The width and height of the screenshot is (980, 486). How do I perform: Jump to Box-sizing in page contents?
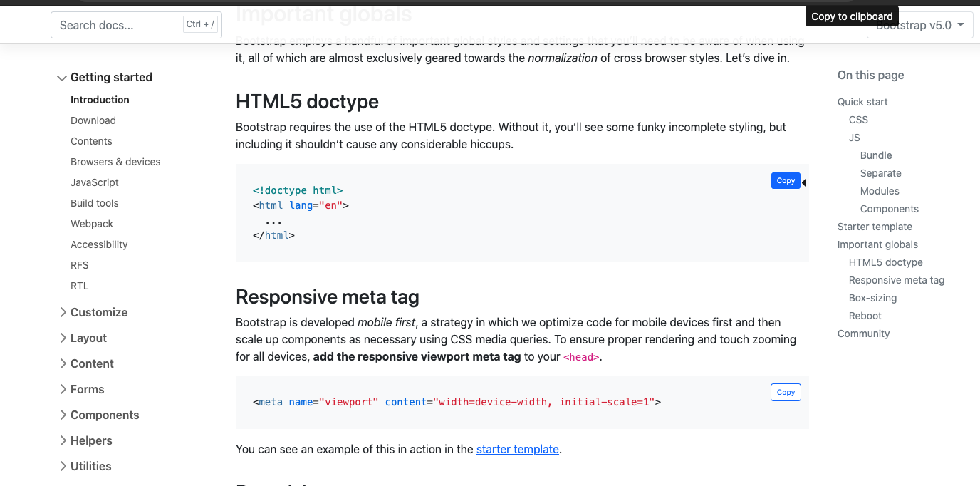click(872, 298)
